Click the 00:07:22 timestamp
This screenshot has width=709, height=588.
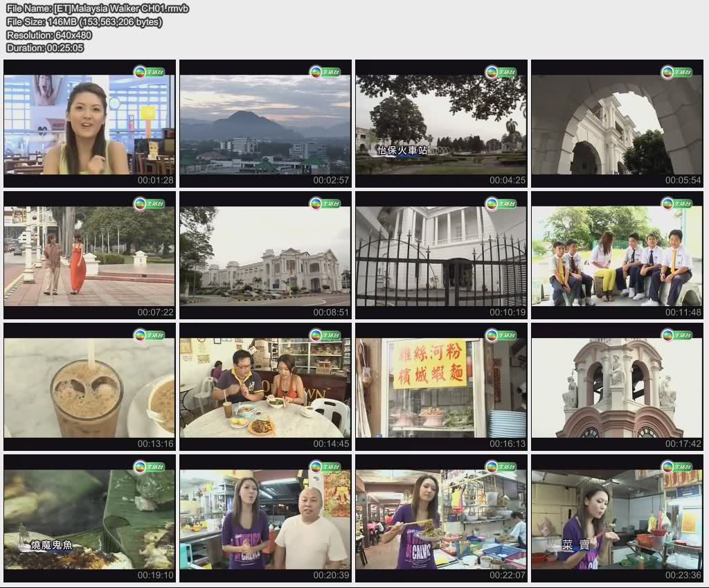pyautogui.click(x=156, y=312)
